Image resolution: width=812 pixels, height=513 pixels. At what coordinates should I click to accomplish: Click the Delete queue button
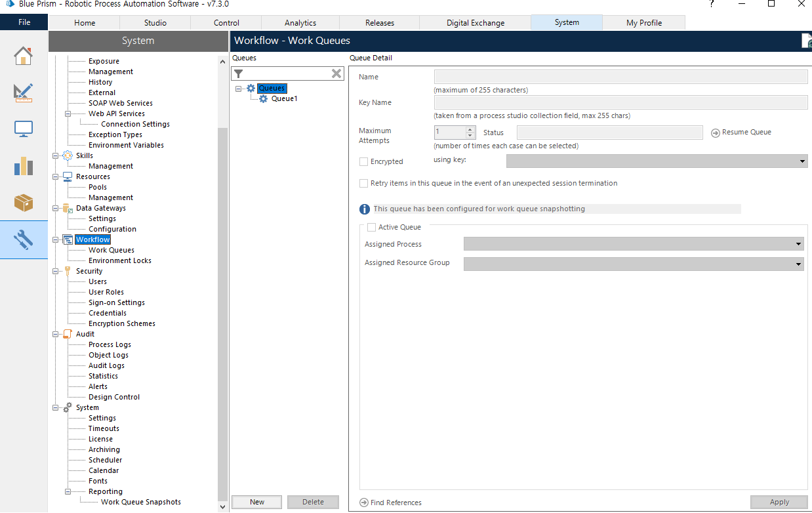(x=313, y=502)
